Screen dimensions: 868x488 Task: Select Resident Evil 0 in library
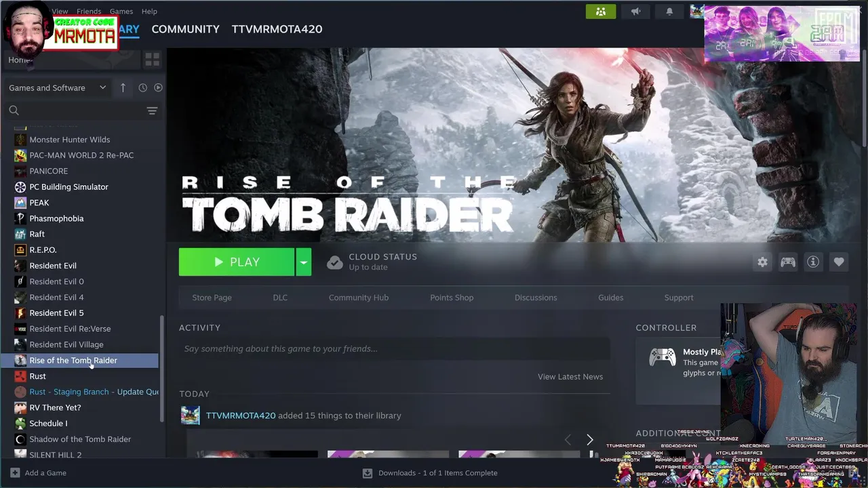pos(56,282)
